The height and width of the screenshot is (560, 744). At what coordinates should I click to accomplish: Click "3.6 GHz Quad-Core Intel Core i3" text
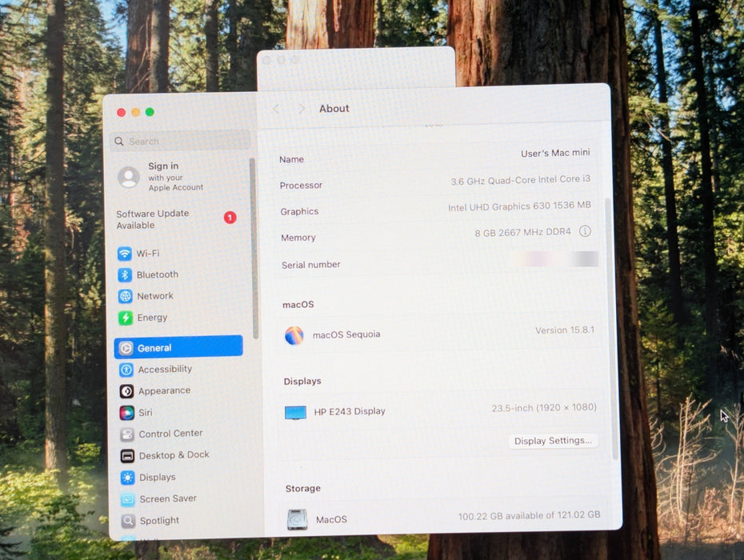521,180
